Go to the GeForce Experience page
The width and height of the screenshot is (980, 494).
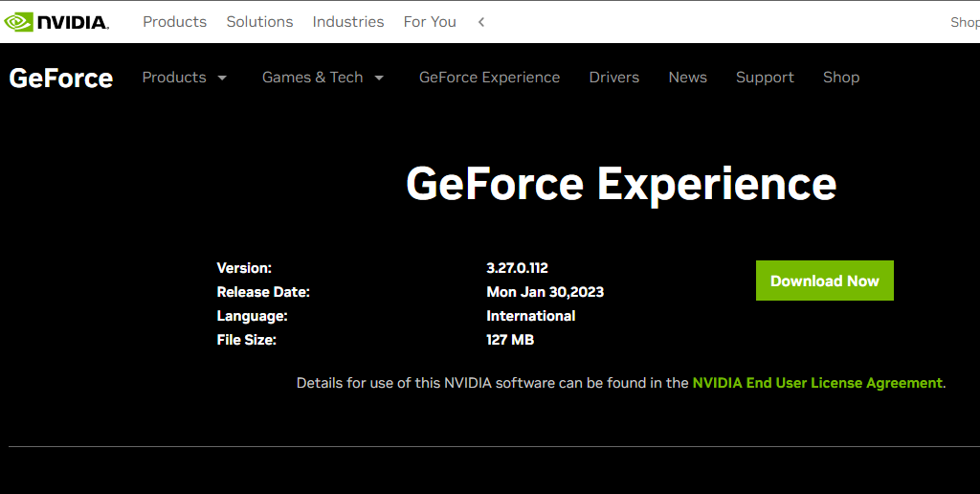tap(489, 78)
